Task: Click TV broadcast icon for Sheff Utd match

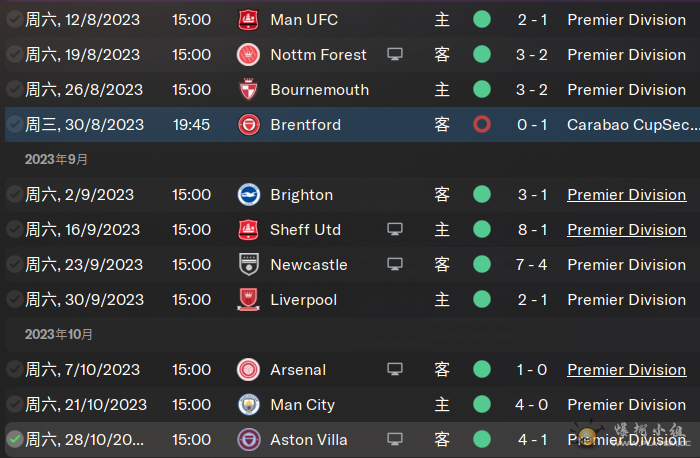Action: 395,229
